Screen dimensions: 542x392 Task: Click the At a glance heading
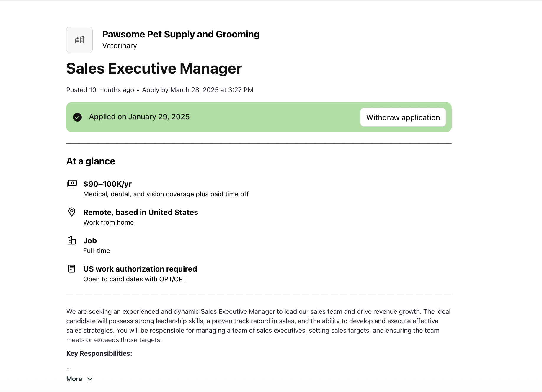(90, 161)
